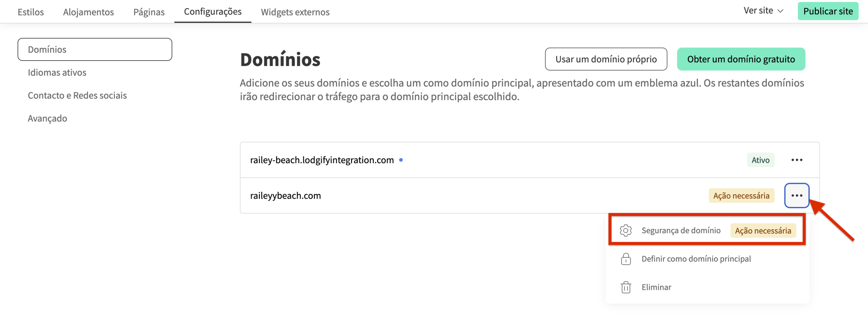Click the Ação necessária badge in the menu
Image resolution: width=868 pixels, height=317 pixels.
tap(763, 230)
